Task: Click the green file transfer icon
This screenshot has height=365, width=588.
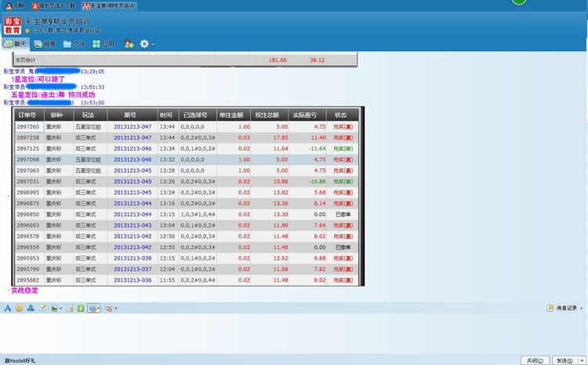Action: click(x=81, y=308)
